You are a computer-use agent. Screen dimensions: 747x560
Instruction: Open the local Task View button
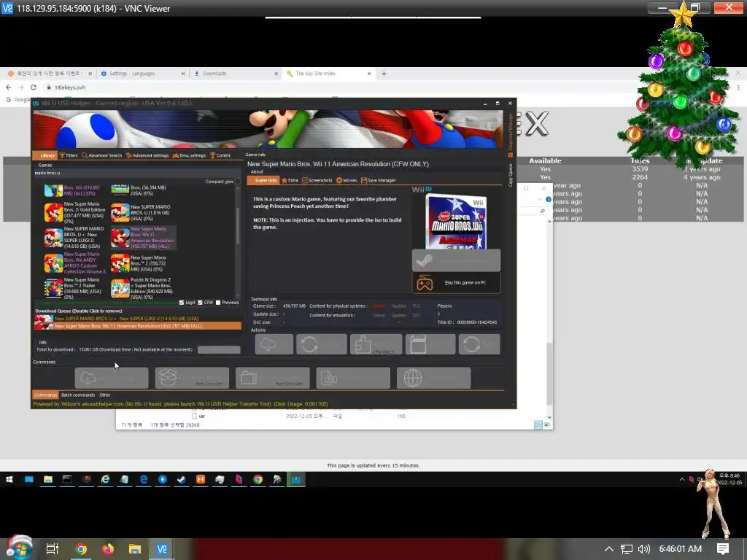52,549
